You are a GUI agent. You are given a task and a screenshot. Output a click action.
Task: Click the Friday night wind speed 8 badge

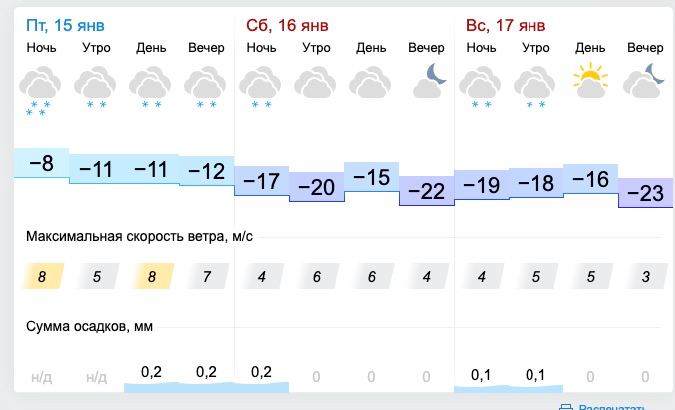(41, 276)
